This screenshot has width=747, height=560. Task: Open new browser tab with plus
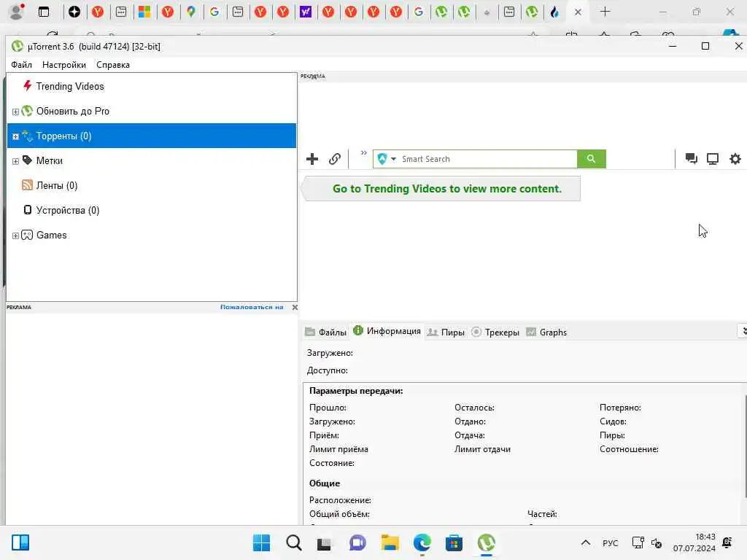point(605,12)
